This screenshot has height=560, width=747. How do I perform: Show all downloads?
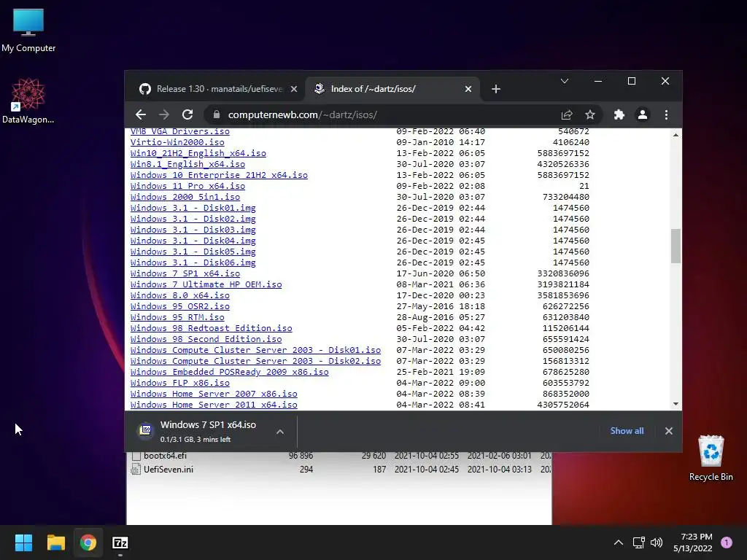(627, 430)
